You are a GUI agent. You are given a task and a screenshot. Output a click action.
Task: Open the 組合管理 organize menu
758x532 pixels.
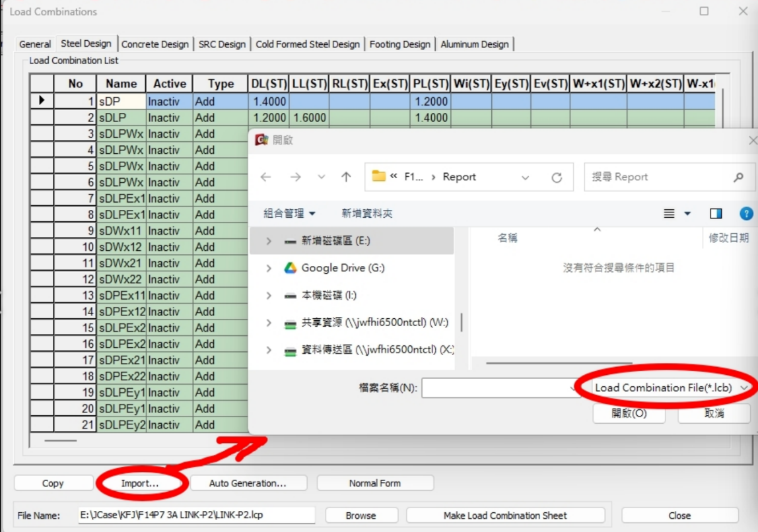tap(289, 213)
